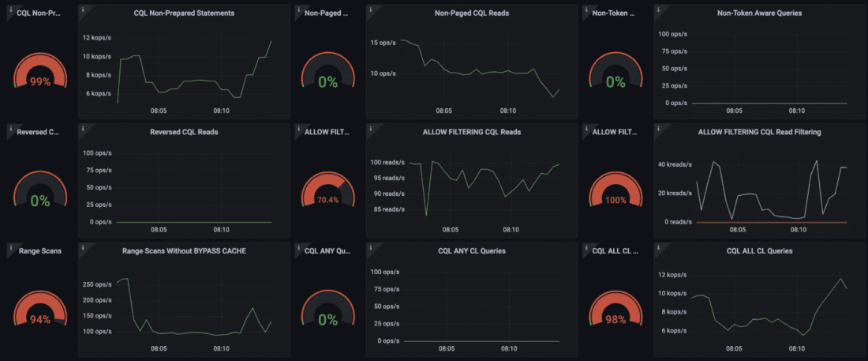Select the 94% Range Scans gauge

40,319
